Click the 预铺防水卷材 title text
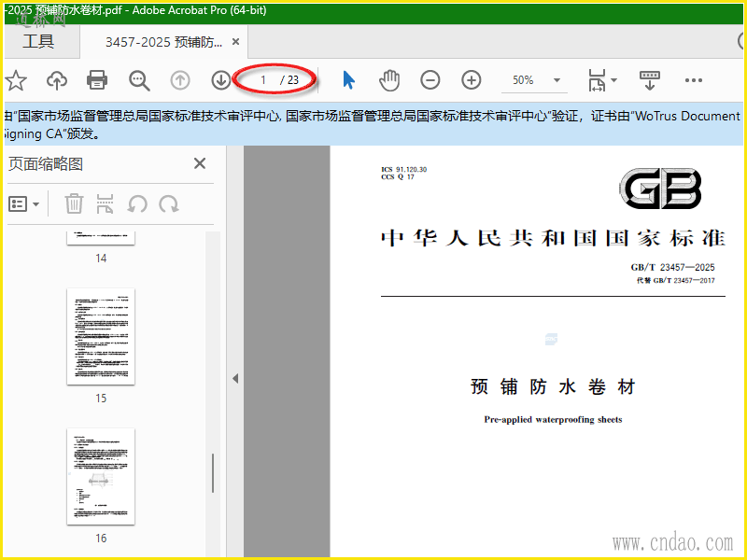Screen dimensions: 747x560 553,386
